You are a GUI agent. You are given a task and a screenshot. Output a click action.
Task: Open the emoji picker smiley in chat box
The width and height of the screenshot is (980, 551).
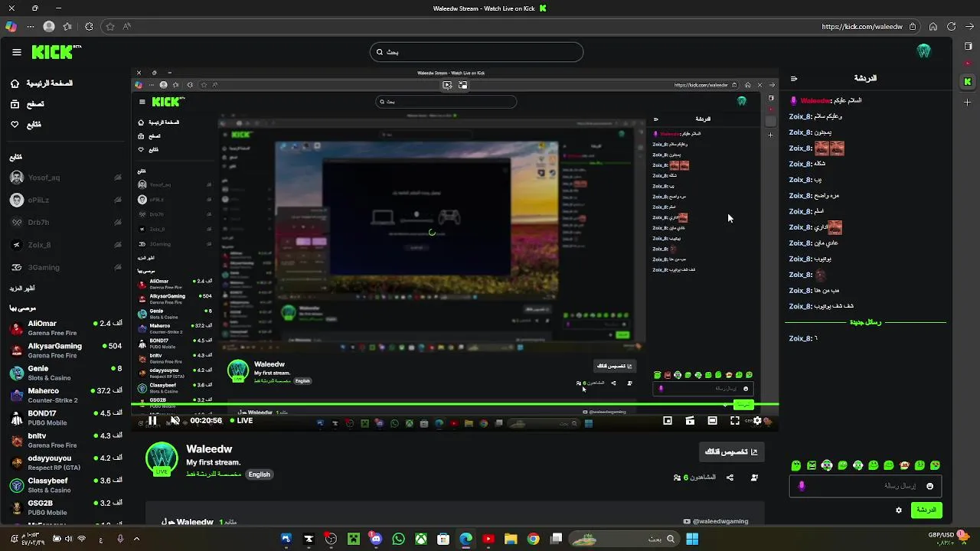point(930,486)
